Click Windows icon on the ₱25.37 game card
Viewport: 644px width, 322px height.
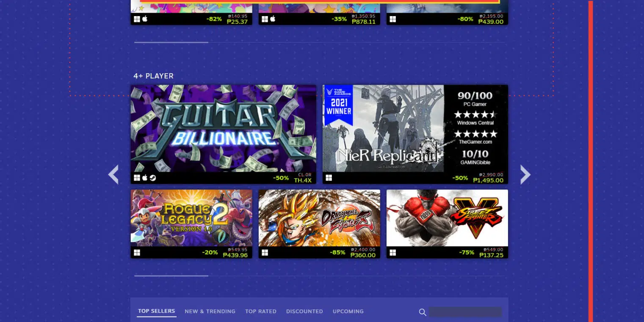(x=137, y=19)
